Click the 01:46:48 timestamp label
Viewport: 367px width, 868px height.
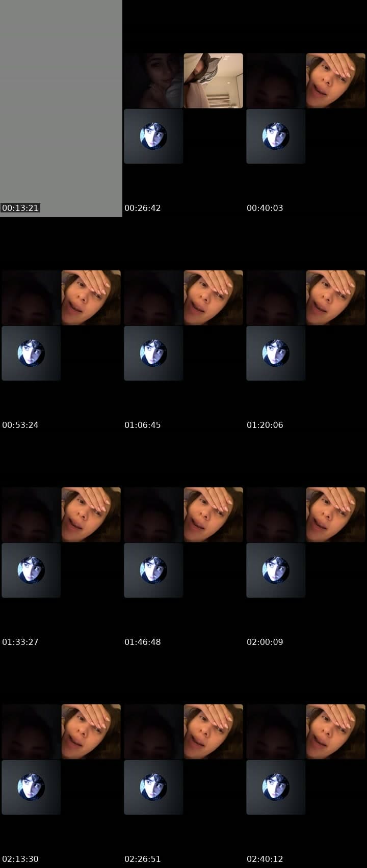[x=143, y=642]
